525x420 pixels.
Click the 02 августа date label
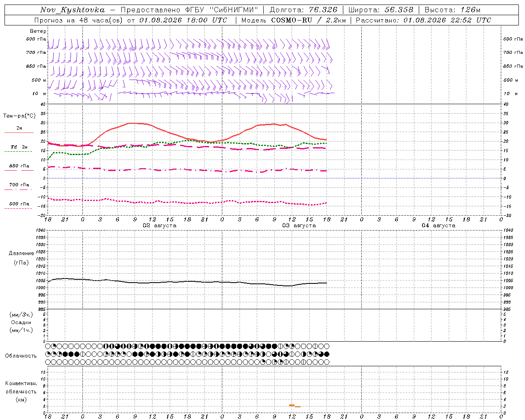[160, 226]
